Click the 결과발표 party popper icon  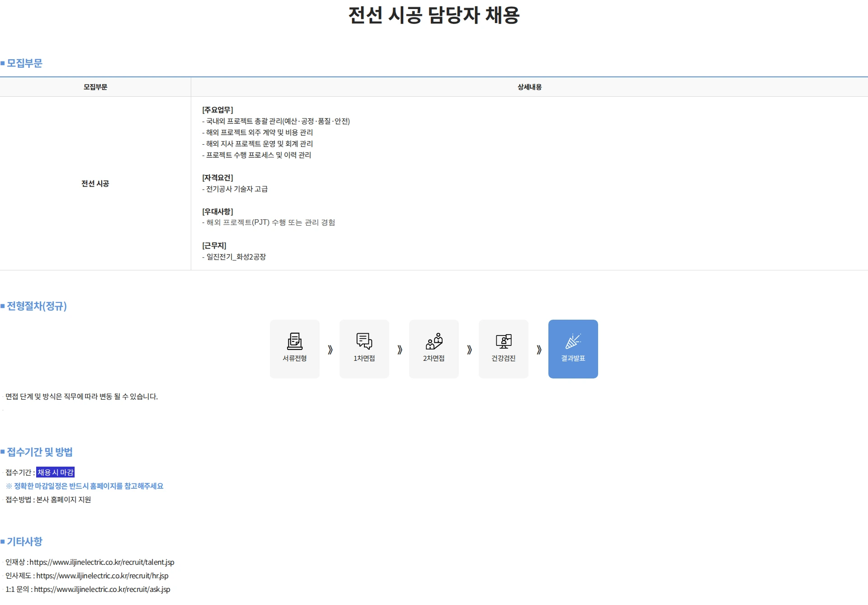tap(573, 341)
